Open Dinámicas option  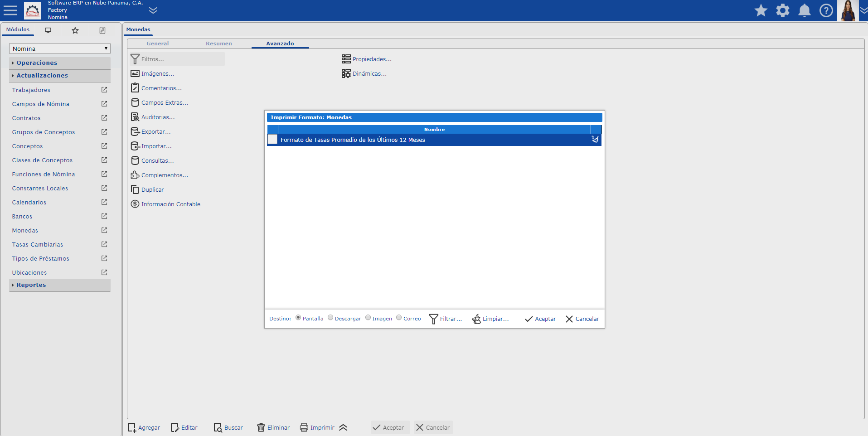click(x=364, y=74)
